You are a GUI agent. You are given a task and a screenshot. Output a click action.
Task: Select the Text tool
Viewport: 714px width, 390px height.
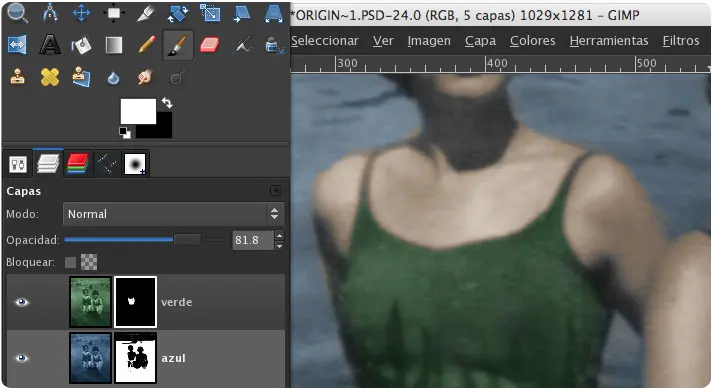pos(50,45)
